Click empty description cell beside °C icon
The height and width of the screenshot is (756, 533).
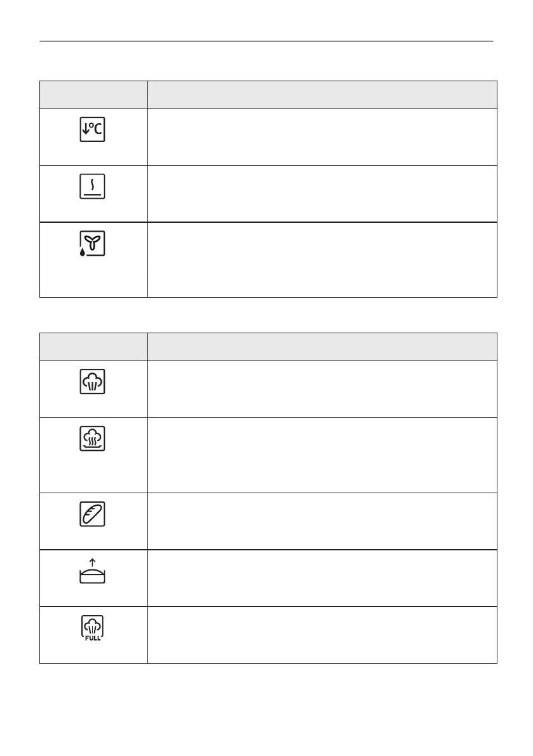tap(322, 137)
